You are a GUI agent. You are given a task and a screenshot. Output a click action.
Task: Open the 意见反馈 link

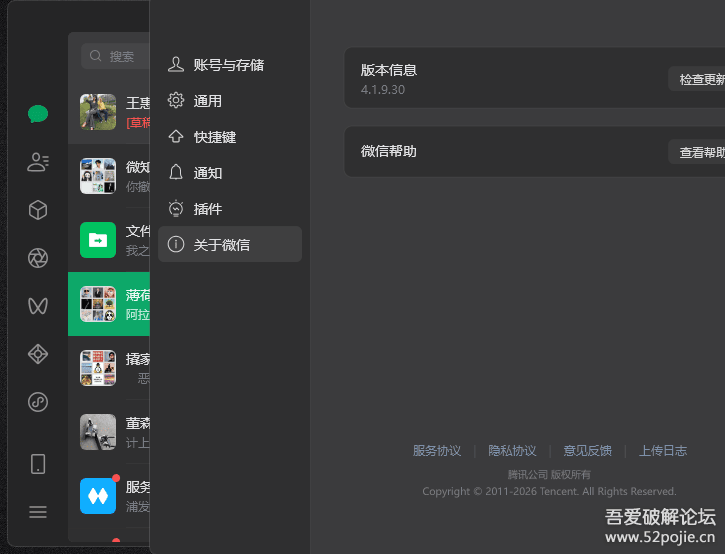(x=587, y=450)
